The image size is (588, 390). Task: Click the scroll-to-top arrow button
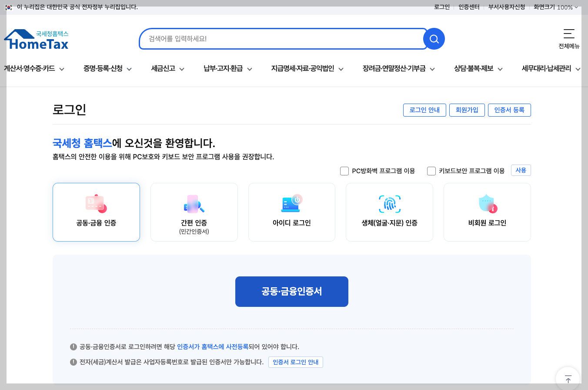[568, 379]
